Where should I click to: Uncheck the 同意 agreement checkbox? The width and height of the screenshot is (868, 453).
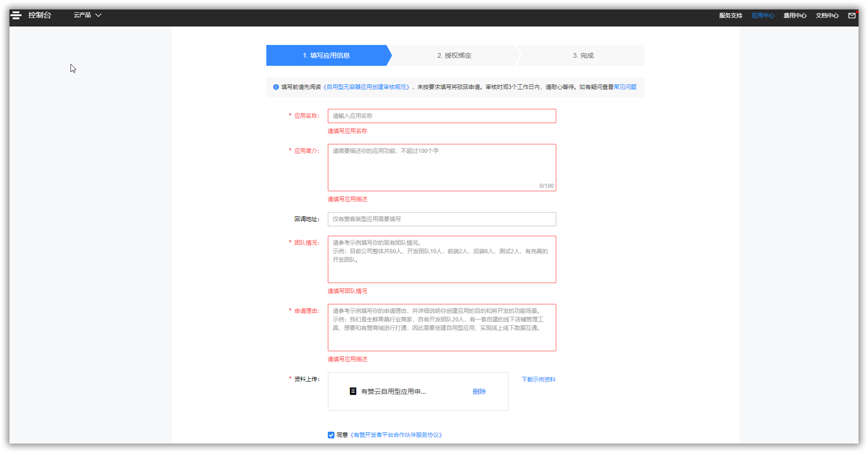[331, 435]
